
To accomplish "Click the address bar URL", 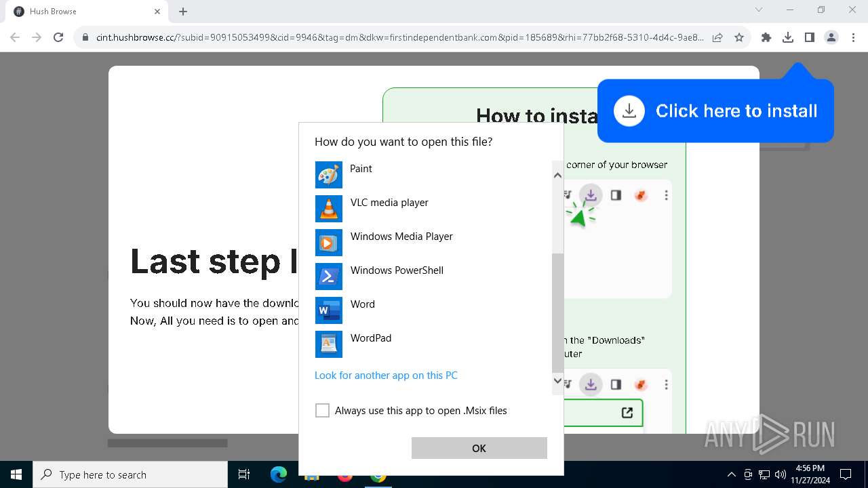I will tap(400, 37).
